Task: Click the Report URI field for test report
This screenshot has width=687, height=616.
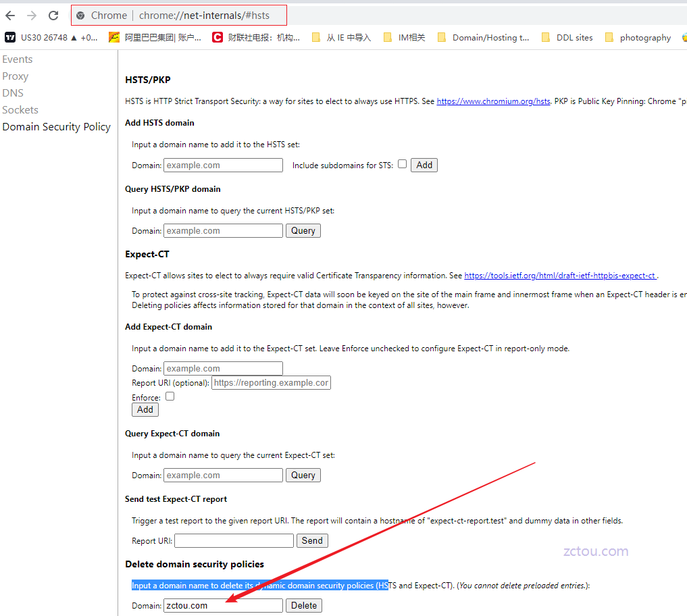Action: pos(234,540)
